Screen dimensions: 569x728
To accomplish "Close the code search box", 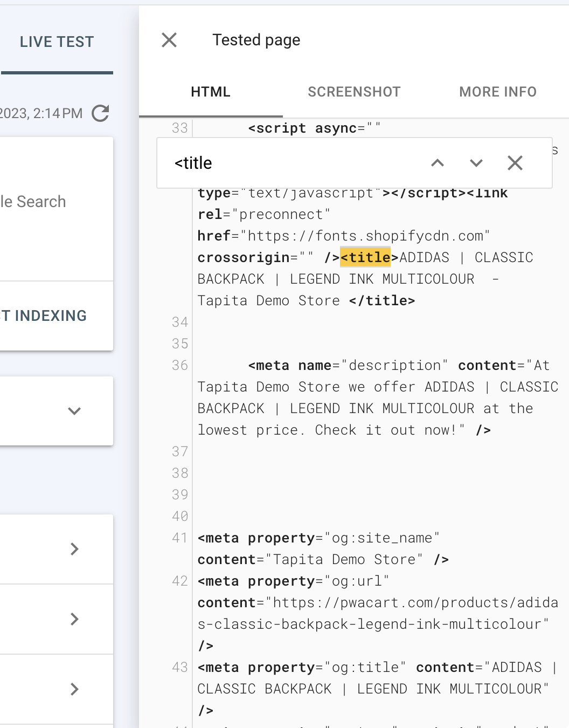I will pos(515,163).
